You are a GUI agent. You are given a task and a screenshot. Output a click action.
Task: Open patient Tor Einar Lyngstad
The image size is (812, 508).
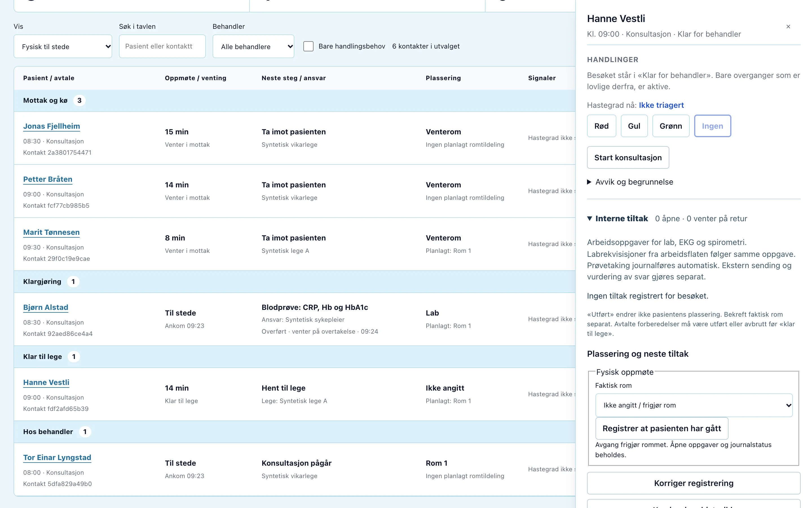tap(57, 457)
